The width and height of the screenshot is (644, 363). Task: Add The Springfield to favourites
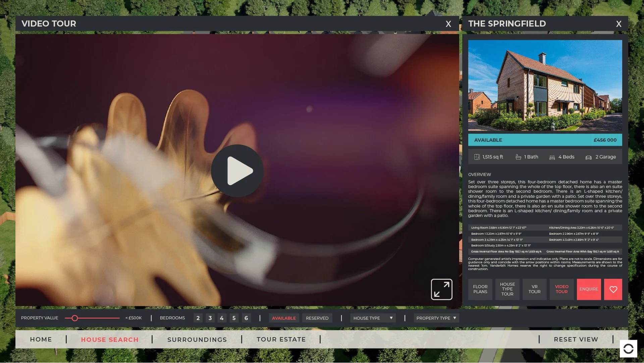point(613,289)
